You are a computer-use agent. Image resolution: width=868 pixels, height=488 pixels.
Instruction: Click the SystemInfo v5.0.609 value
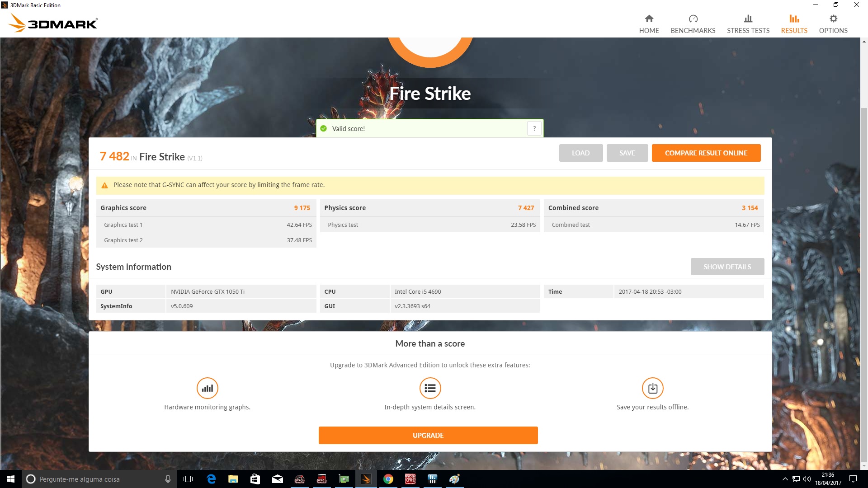point(182,306)
